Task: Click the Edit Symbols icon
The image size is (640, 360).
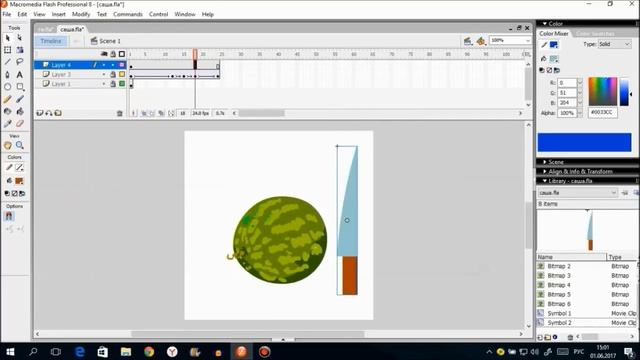Action: click(x=481, y=41)
